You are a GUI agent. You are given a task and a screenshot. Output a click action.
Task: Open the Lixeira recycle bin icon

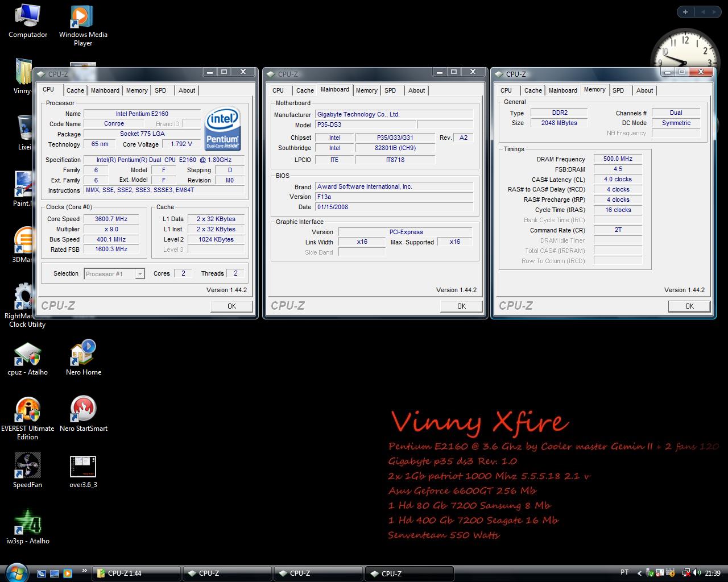24,132
